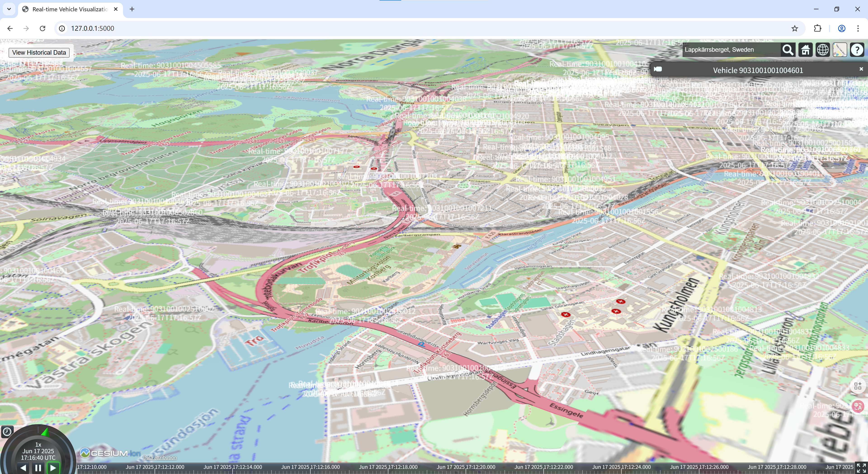868x474 pixels.
Task: Click the Cesium ion logo
Action: (x=111, y=453)
